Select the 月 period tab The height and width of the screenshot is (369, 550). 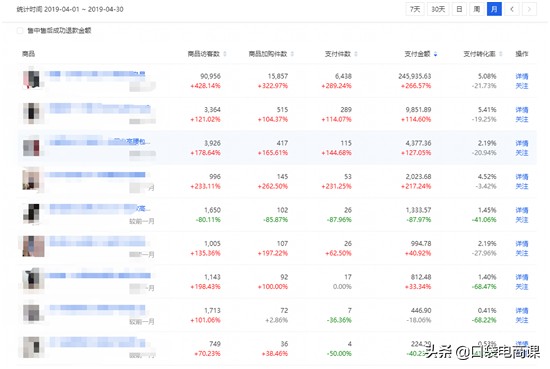click(x=494, y=9)
